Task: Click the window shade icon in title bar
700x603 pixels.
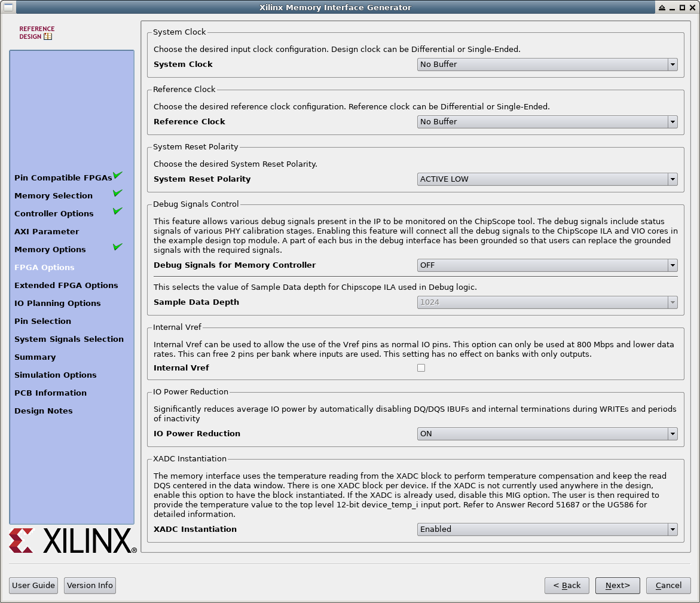Action: (662, 8)
